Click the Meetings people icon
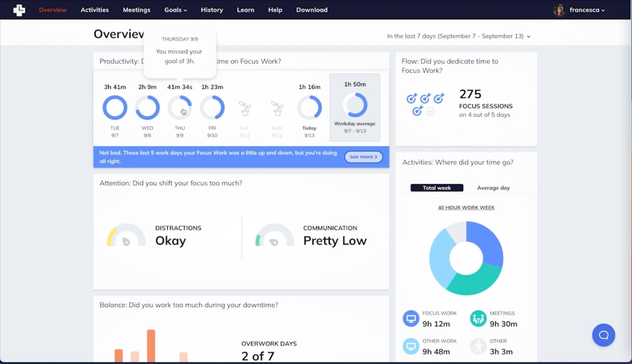Screen dimensions: 632x364 point(478,319)
